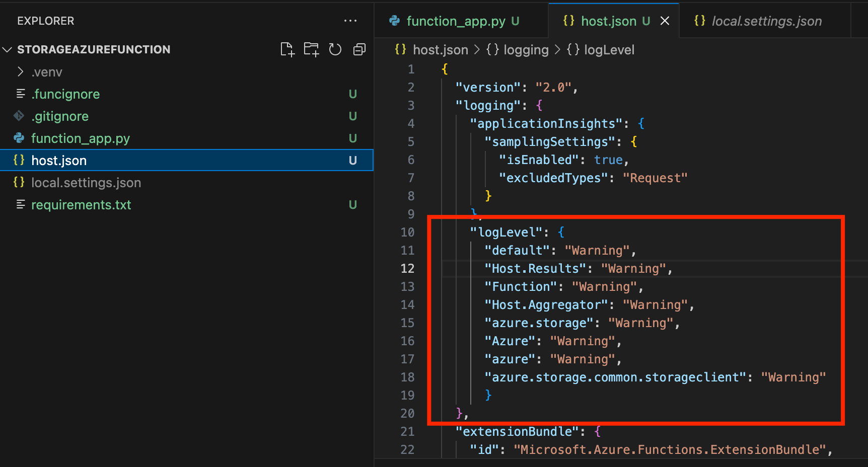
Task: Click the "Function" key on line 13
Action: [521, 286]
